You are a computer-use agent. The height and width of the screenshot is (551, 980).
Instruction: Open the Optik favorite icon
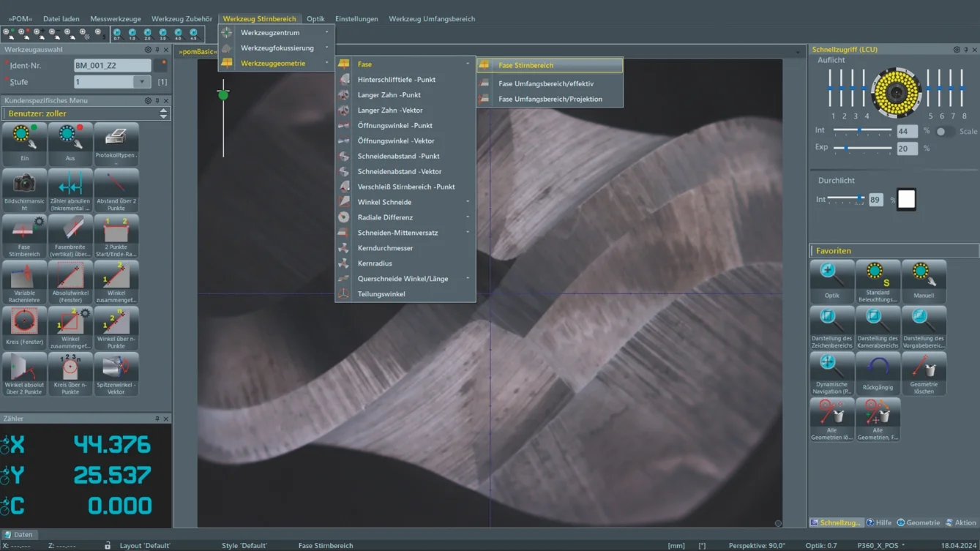[831, 275]
